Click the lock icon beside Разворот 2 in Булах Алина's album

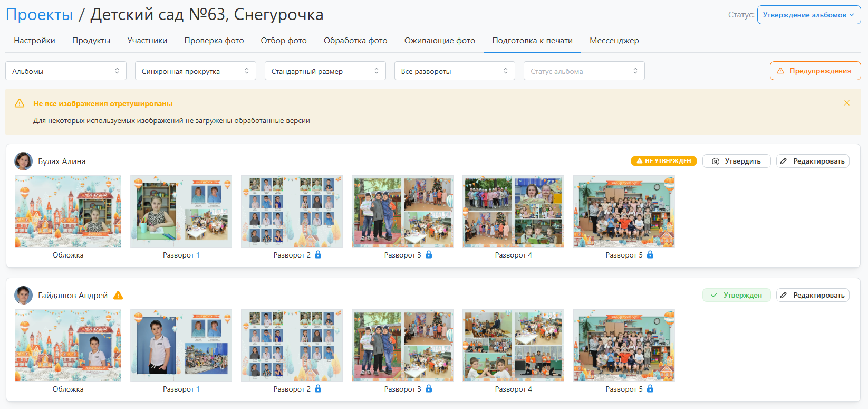tap(318, 255)
